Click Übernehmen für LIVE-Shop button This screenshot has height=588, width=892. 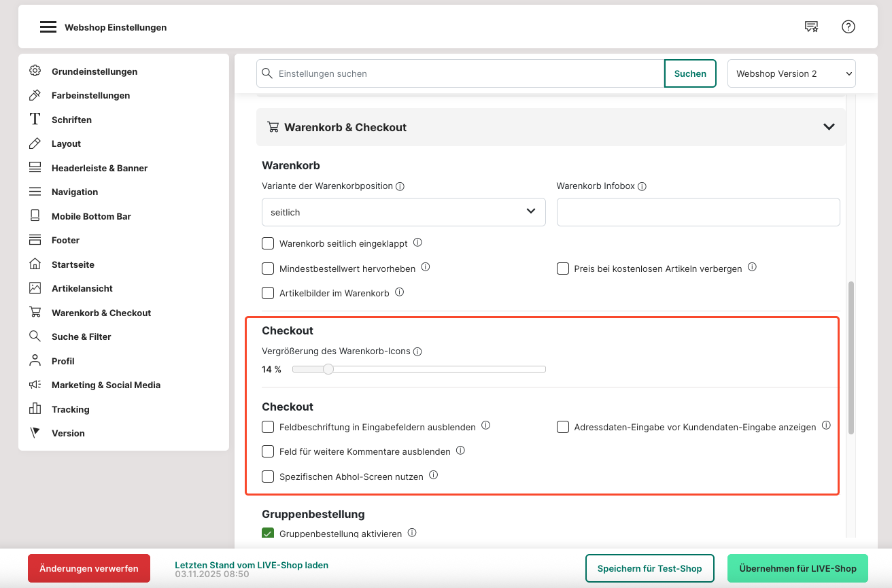pyautogui.click(x=797, y=568)
